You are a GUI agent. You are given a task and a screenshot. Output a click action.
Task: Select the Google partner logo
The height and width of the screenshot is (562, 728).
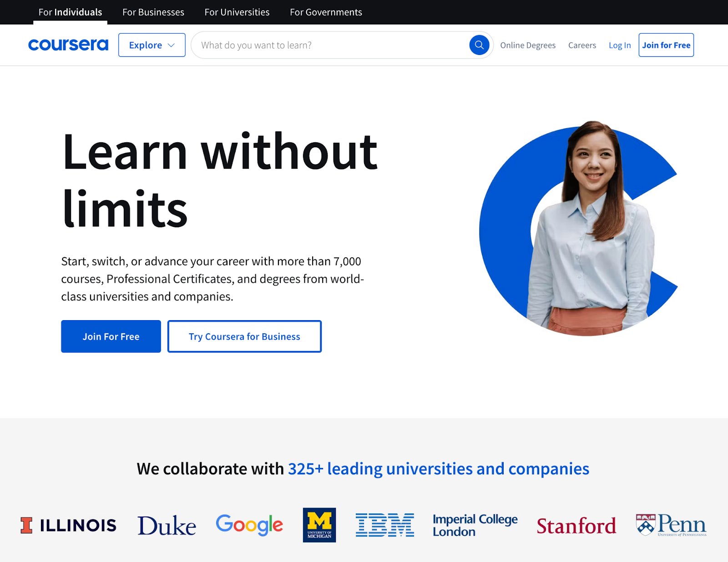pos(249,525)
